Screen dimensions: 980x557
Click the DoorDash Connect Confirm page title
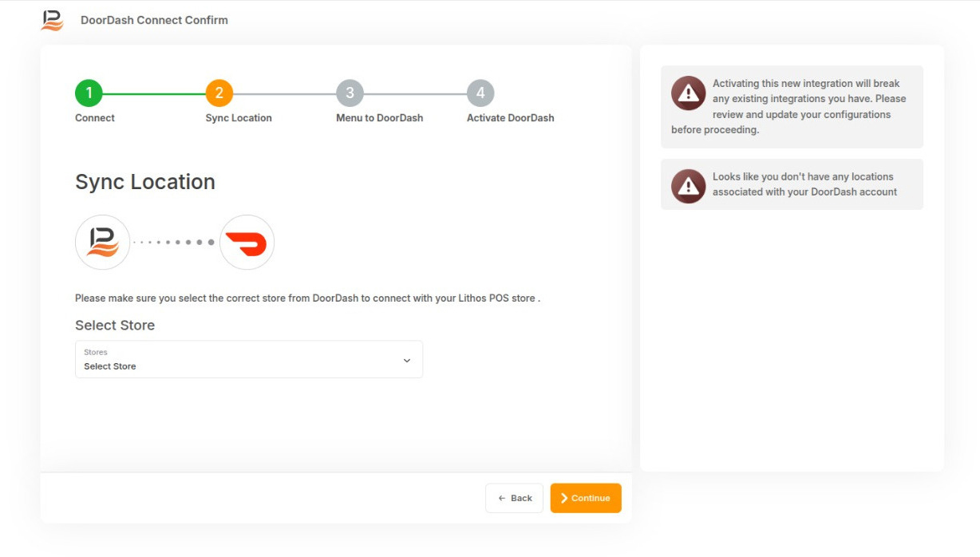click(154, 20)
